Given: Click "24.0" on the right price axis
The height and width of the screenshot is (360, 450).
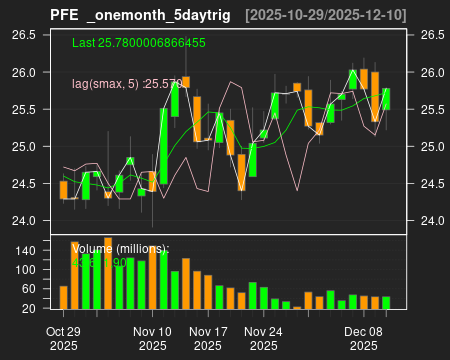Looking at the screenshot, I should [x=433, y=220].
